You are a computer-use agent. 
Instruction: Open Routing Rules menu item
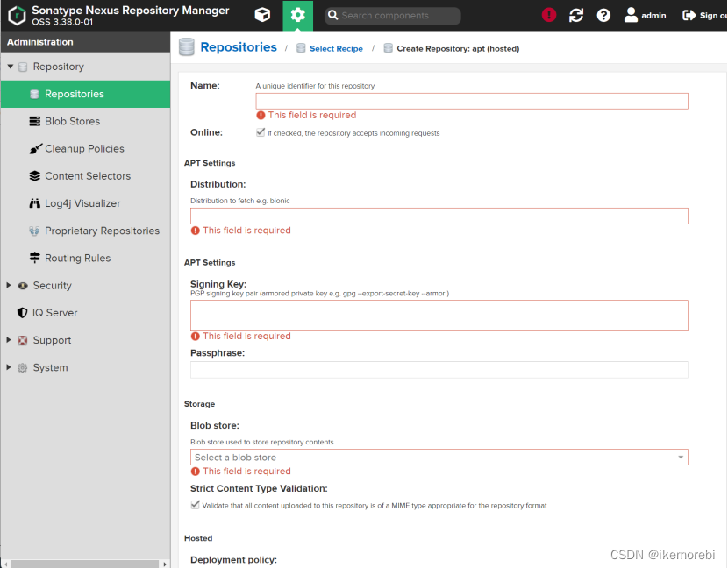coord(85,258)
